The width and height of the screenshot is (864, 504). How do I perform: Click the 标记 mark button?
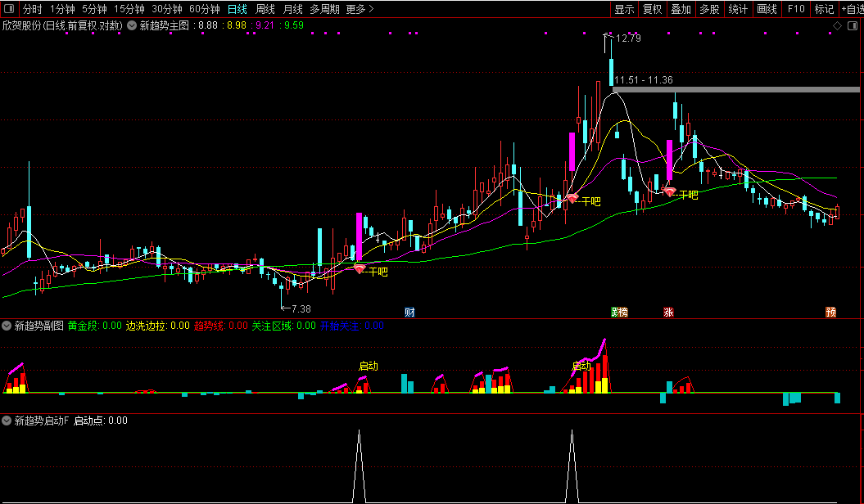click(825, 9)
